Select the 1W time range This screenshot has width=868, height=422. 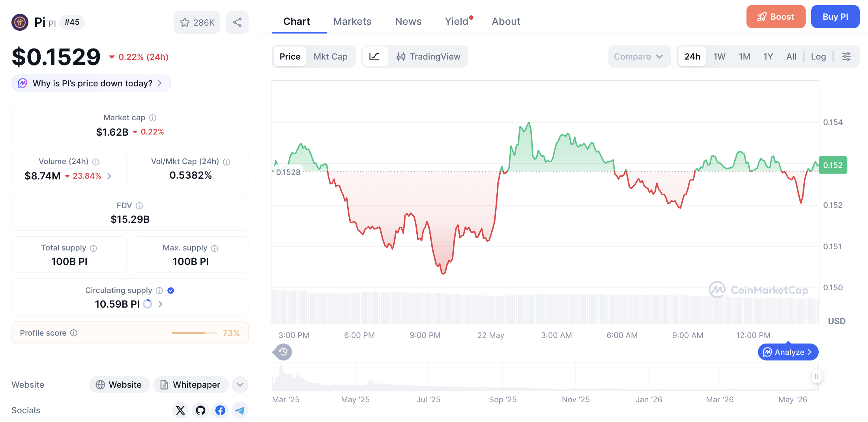click(x=719, y=57)
